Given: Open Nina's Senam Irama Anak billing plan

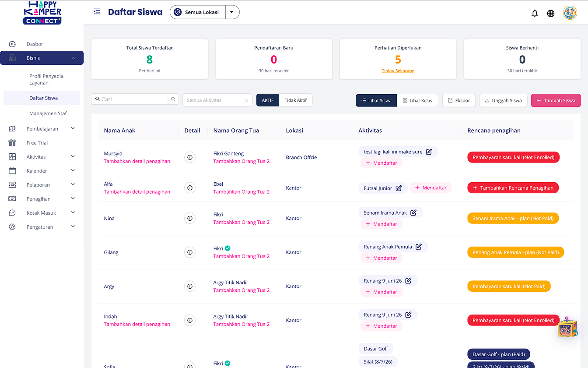Looking at the screenshot, I should click(x=513, y=218).
